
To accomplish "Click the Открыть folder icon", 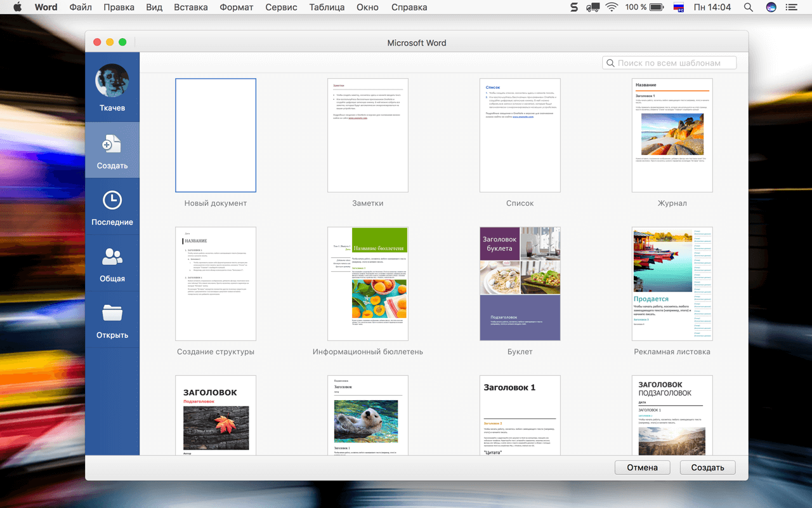I will click(112, 314).
